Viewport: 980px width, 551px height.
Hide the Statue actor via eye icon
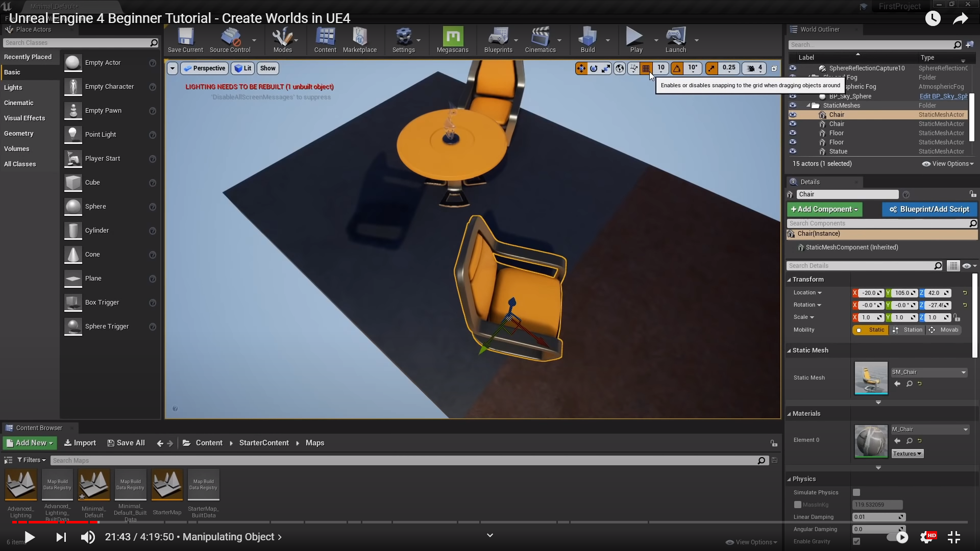pos(793,152)
